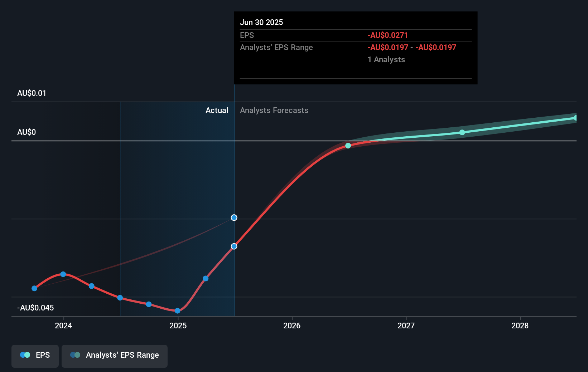Open the Analysts Forecasts section
This screenshot has height=372, width=588.
(274, 110)
